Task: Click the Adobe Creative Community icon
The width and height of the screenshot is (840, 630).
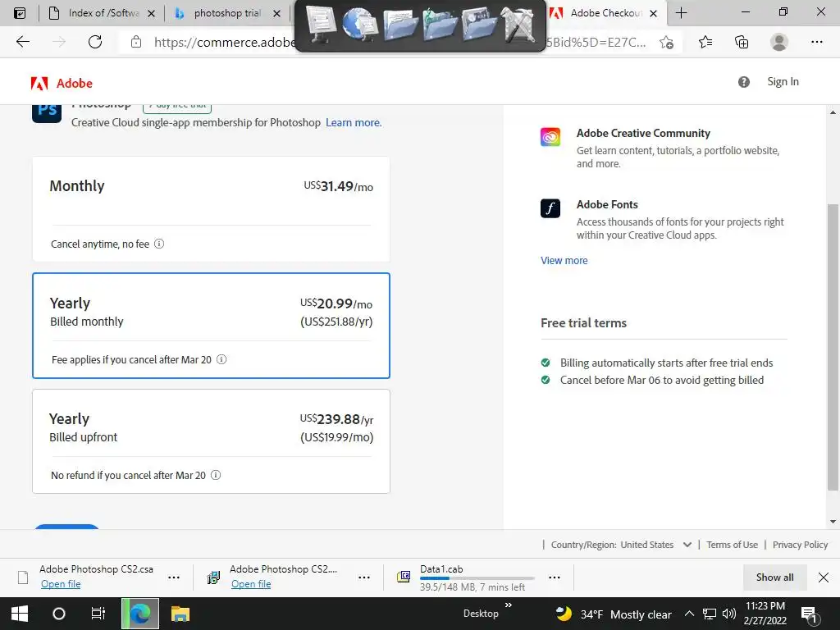Action: coord(550,137)
